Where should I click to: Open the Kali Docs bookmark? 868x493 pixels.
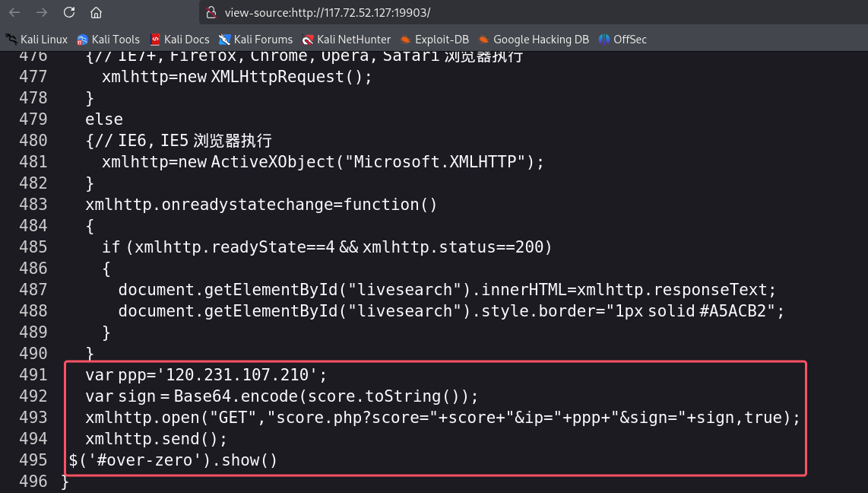[x=180, y=40]
